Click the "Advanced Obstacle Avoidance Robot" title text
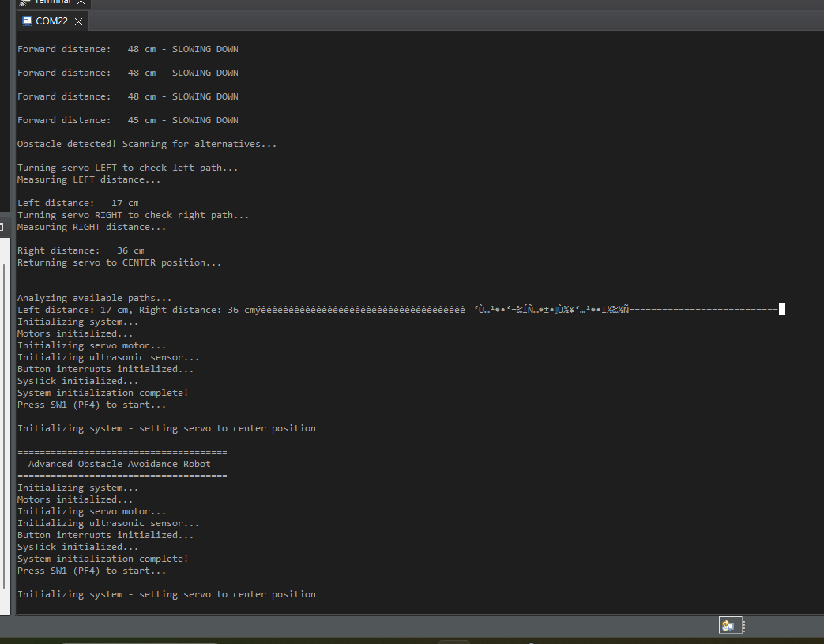The height and width of the screenshot is (644, 824). (119, 464)
